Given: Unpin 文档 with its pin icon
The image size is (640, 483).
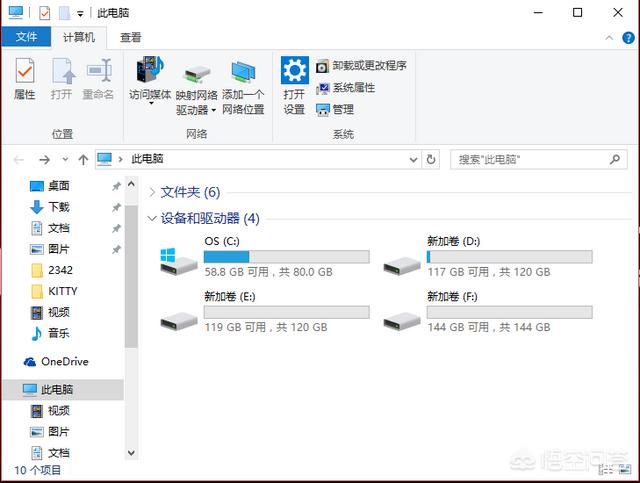Looking at the screenshot, I should click(x=116, y=228).
